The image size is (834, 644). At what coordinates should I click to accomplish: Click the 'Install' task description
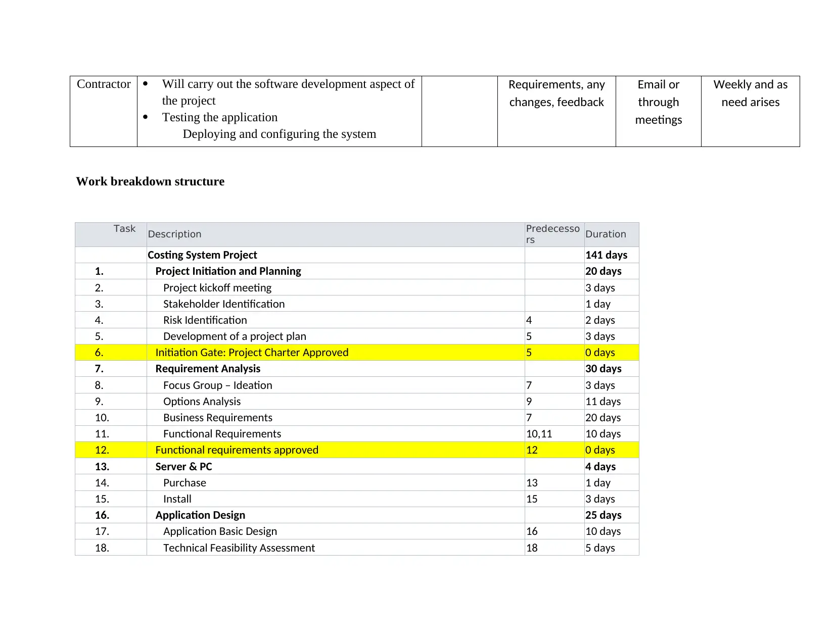(177, 499)
